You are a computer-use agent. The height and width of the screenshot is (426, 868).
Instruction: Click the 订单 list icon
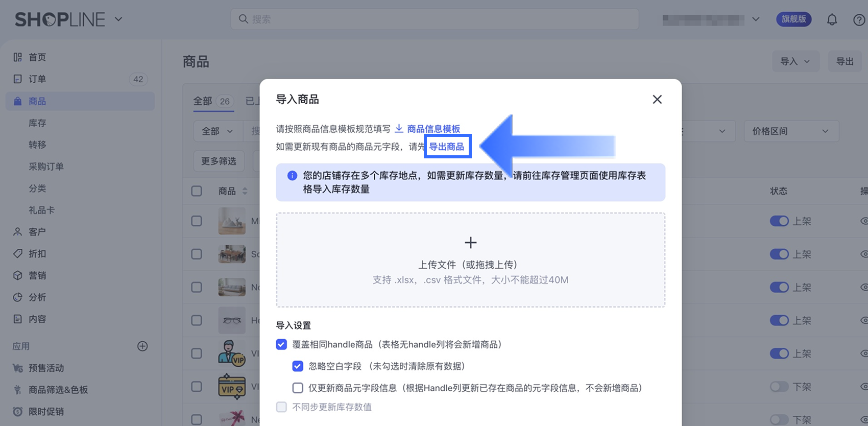18,79
